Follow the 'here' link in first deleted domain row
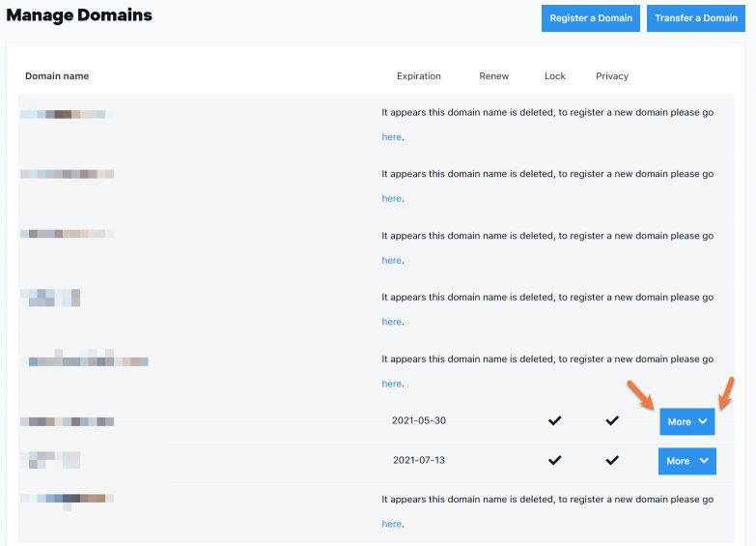This screenshot has height=546, width=756. (x=391, y=137)
